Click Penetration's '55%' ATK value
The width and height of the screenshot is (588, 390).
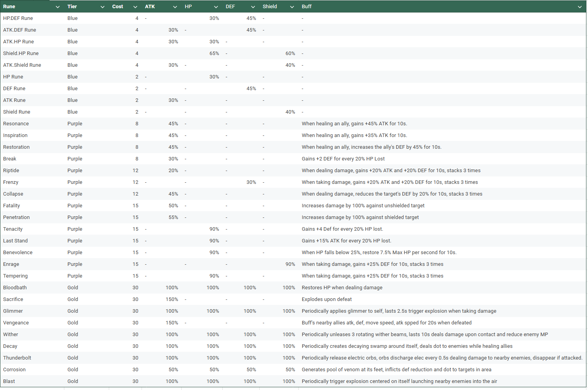point(162,217)
